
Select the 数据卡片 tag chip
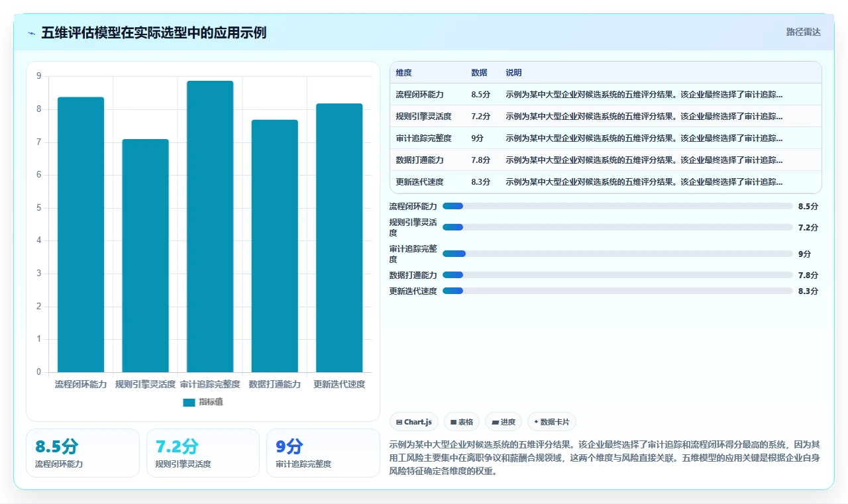coord(552,422)
